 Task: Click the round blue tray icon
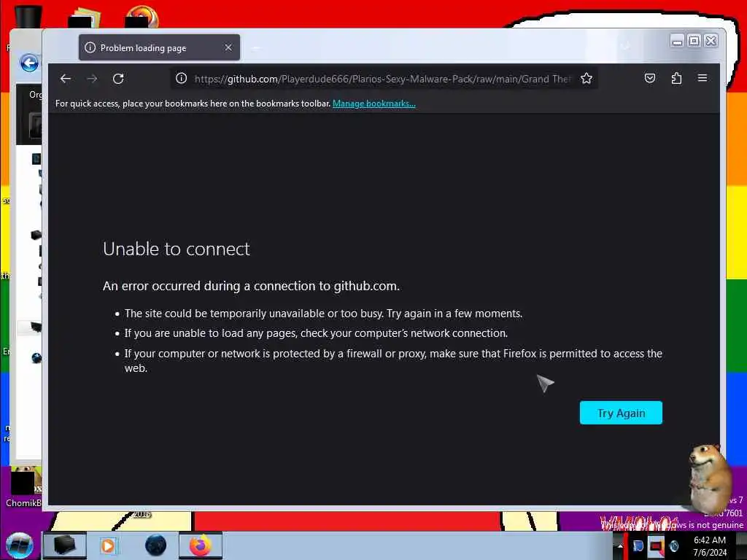673,545
